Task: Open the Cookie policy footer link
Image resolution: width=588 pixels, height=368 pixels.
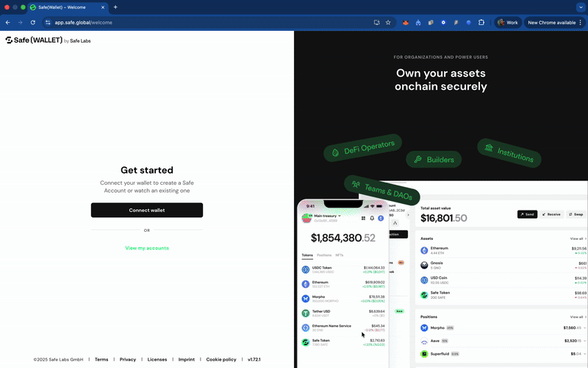Action: [221, 360]
